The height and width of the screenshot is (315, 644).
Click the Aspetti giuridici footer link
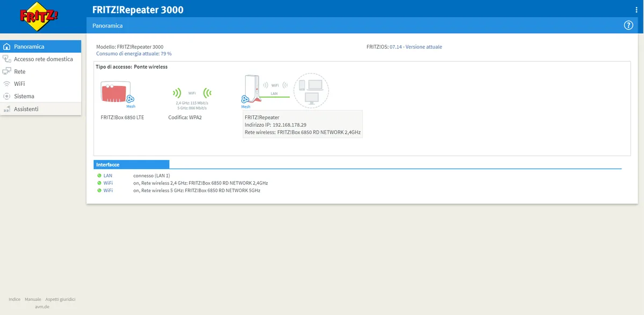pyautogui.click(x=60, y=299)
